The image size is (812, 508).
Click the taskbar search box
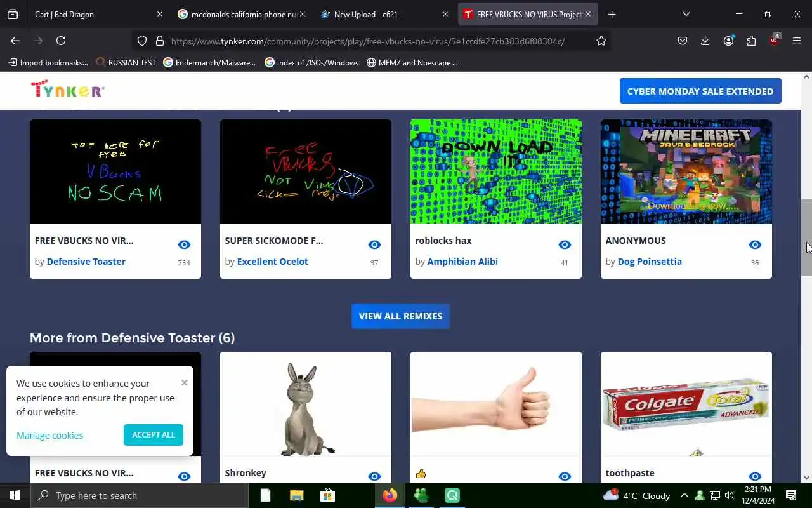(x=140, y=495)
